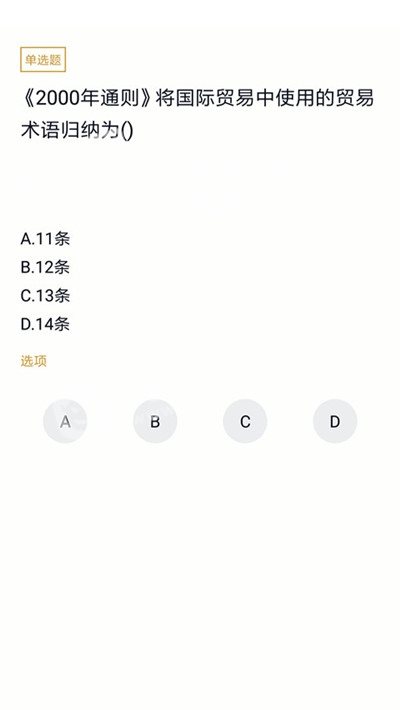Click the words 国际贸易 in the question

[215, 98]
